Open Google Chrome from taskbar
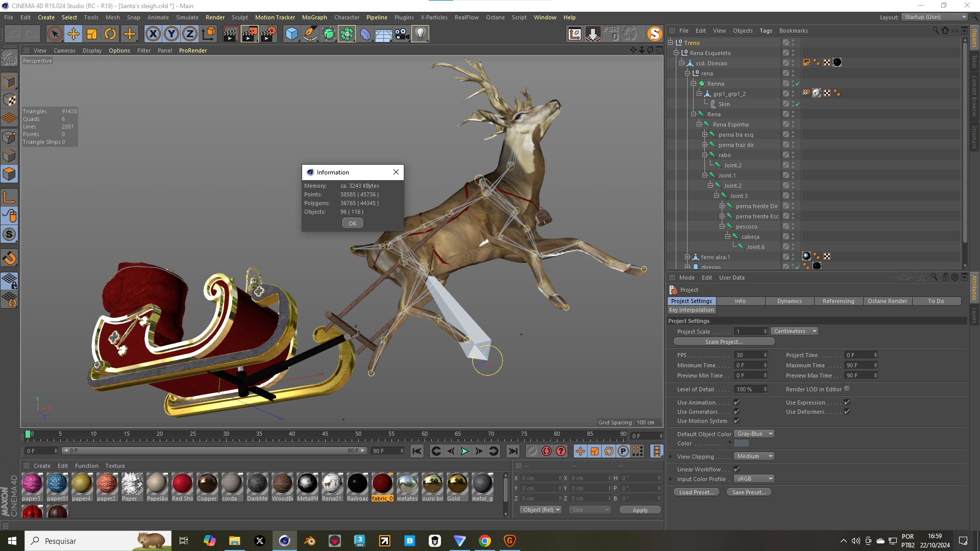The width and height of the screenshot is (980, 551). (x=485, y=541)
